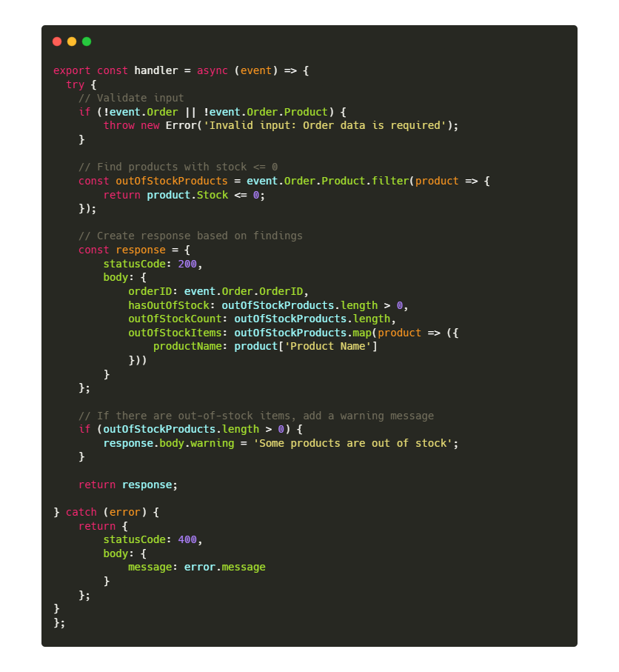Click the 'try {' line

[81, 84]
